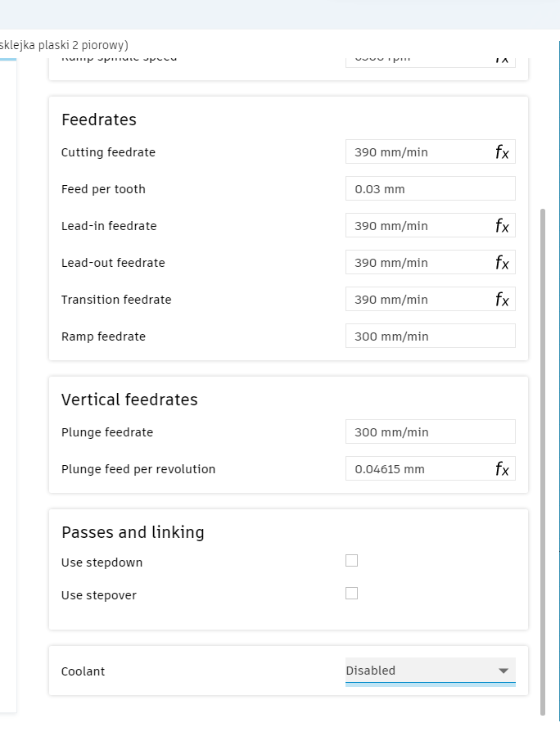Enable the Use stepdown checkbox
This screenshot has width=560, height=750.
[x=351, y=560]
